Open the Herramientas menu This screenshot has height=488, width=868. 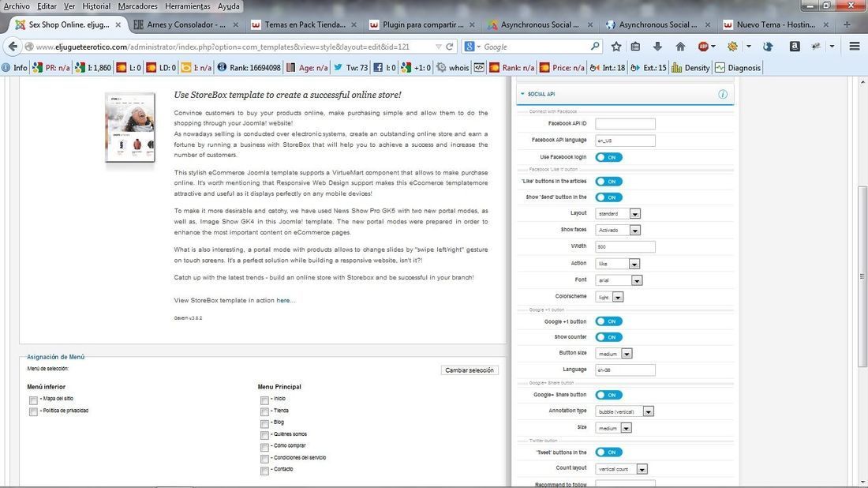(x=188, y=6)
